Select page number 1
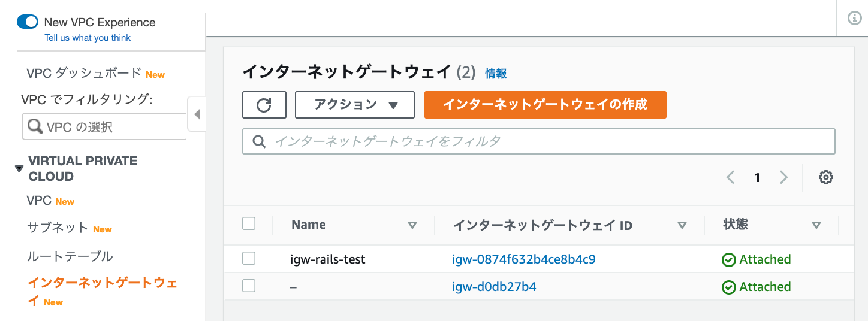The height and width of the screenshot is (321, 868). coord(757,177)
